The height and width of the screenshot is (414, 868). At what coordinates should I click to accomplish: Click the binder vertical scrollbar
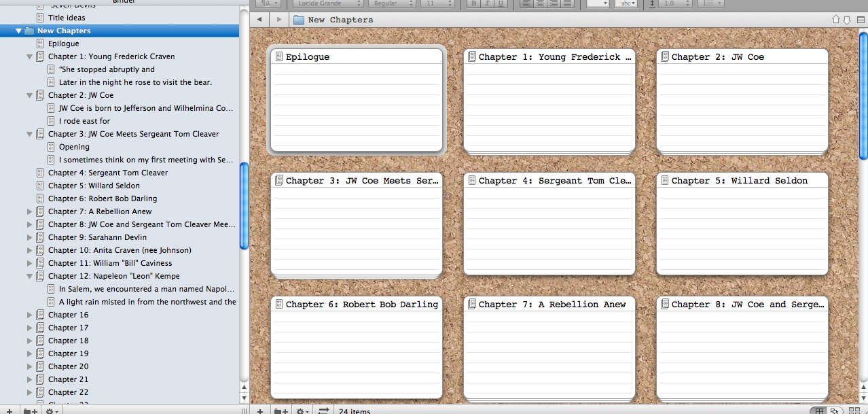point(245,205)
